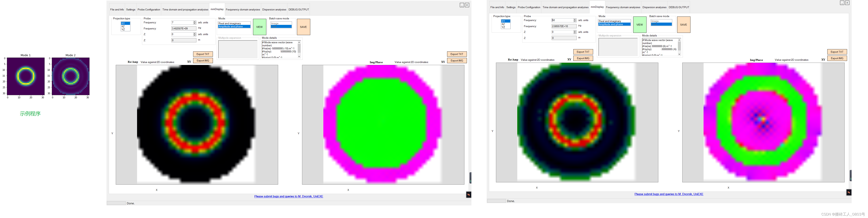This screenshot has height=218, width=868.
Task: Export IMG for Re/Amp plot, left window
Action: [203, 61]
